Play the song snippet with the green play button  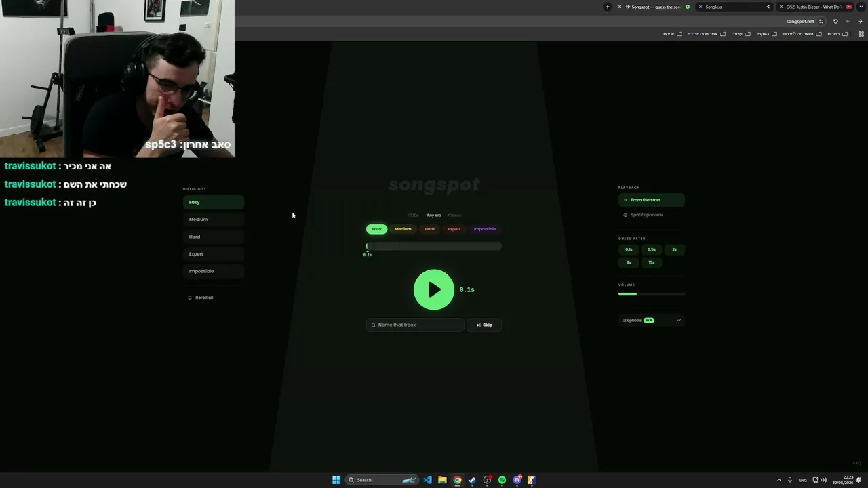[433, 289]
